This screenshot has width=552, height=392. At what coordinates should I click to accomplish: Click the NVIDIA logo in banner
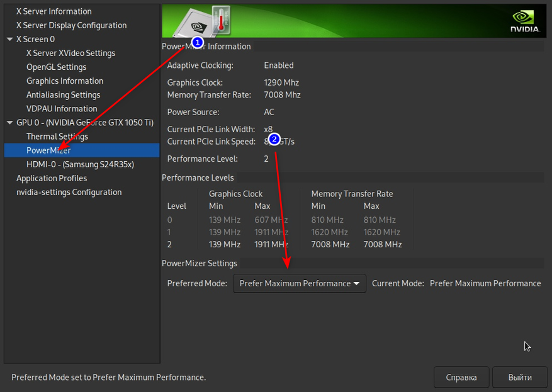(x=524, y=21)
